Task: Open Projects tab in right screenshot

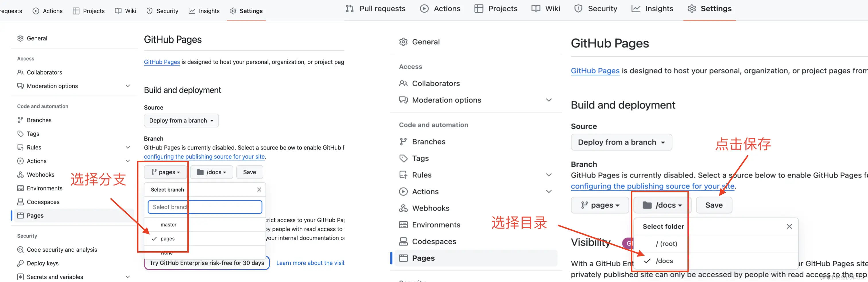Action: click(x=496, y=8)
